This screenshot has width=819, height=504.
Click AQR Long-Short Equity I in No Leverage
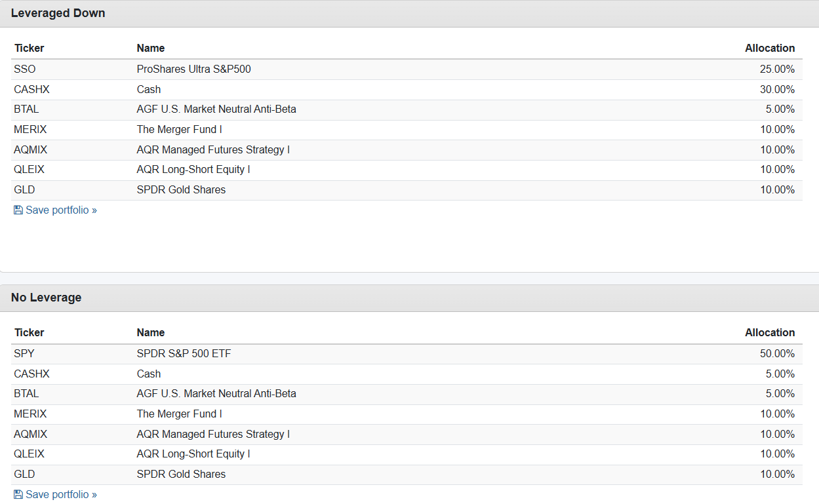coord(193,454)
